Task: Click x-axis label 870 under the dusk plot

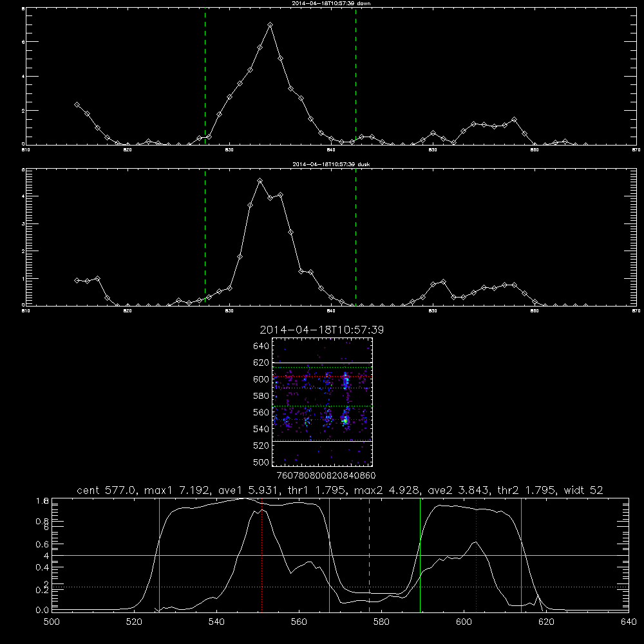Action: (636, 311)
